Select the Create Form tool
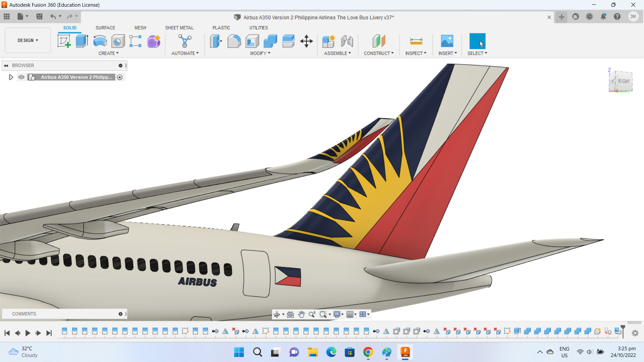Image resolution: width=644 pixels, height=362 pixels. click(x=154, y=41)
